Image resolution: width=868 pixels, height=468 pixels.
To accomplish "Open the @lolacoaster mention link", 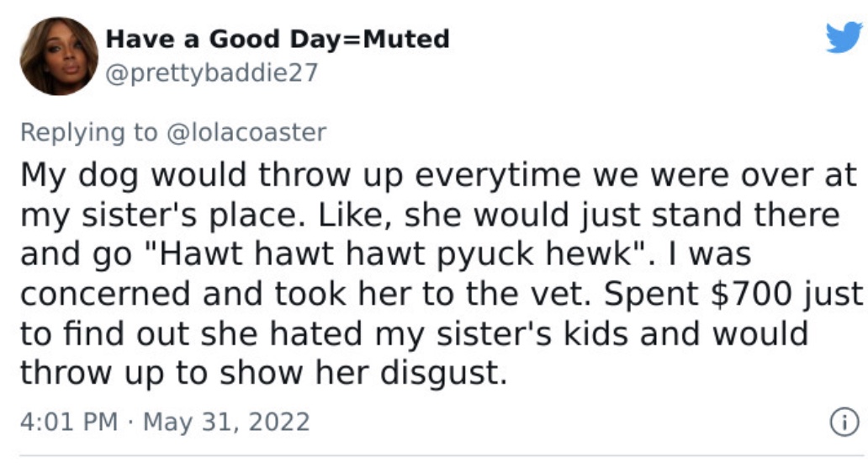I will click(x=246, y=132).
